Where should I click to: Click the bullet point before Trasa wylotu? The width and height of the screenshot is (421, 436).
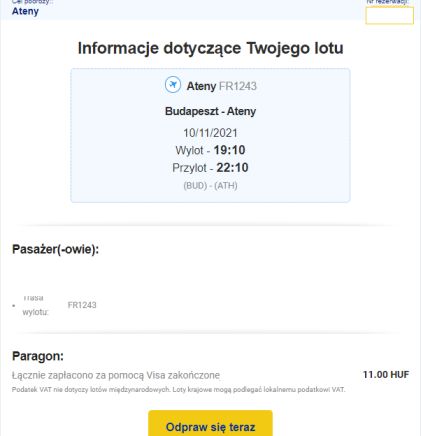point(14,305)
